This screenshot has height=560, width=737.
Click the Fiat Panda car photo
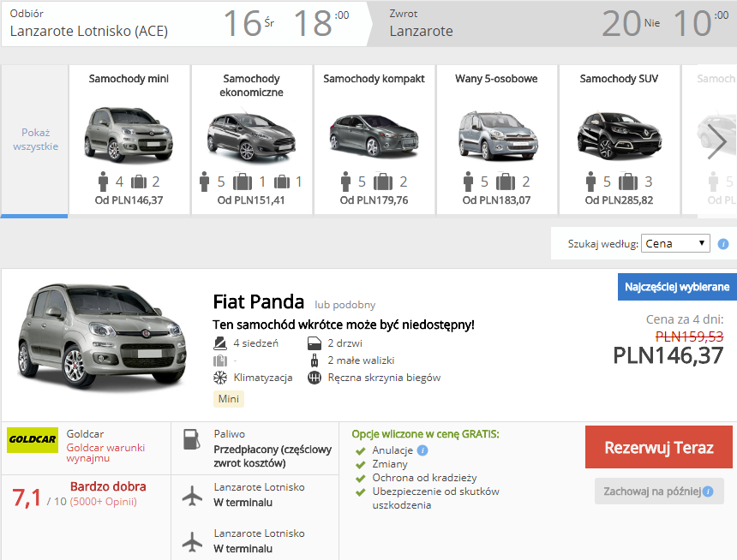pyautogui.click(x=102, y=335)
